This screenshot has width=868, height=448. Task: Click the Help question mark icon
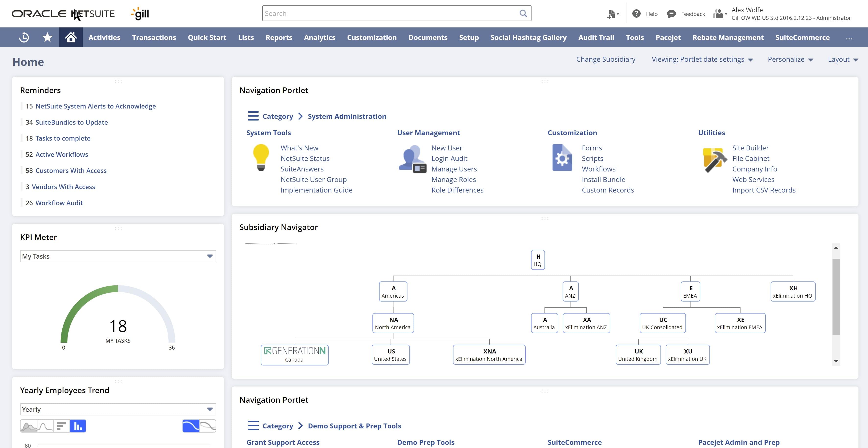pyautogui.click(x=636, y=14)
